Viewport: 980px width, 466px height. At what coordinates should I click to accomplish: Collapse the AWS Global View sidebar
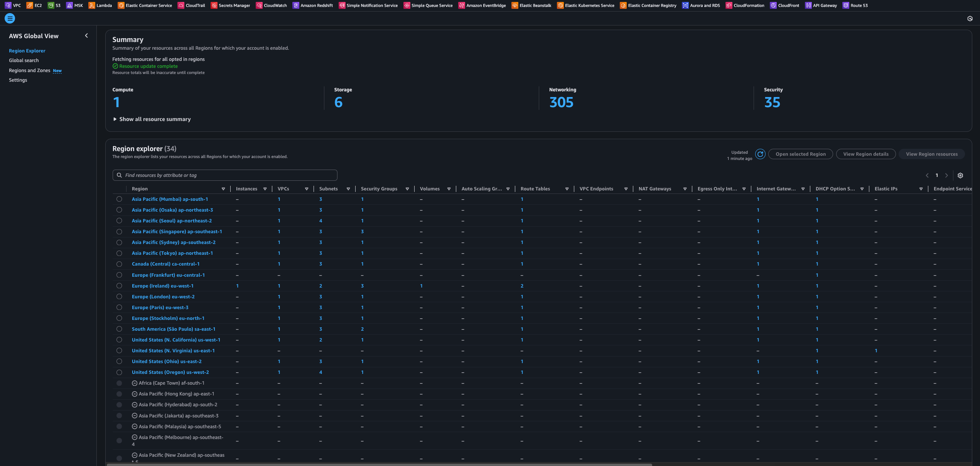(86, 35)
